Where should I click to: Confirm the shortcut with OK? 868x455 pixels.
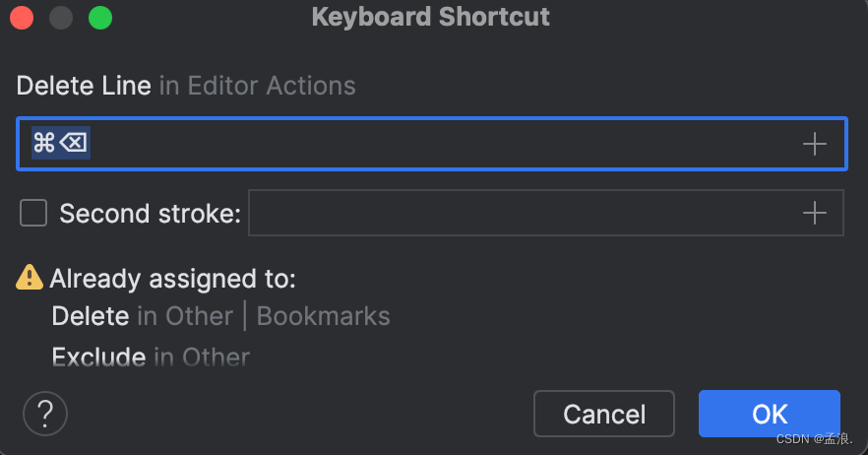click(x=769, y=414)
